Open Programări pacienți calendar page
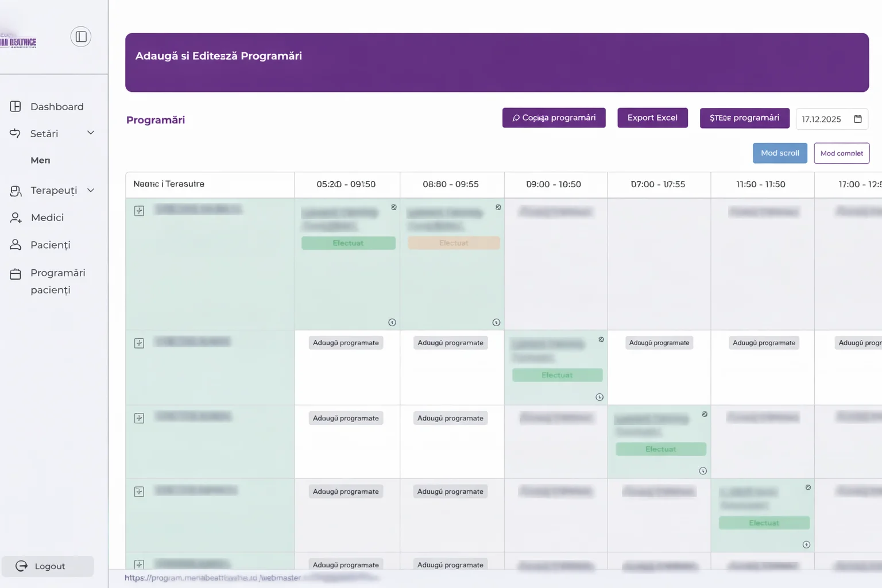The image size is (882, 588). coord(57,281)
